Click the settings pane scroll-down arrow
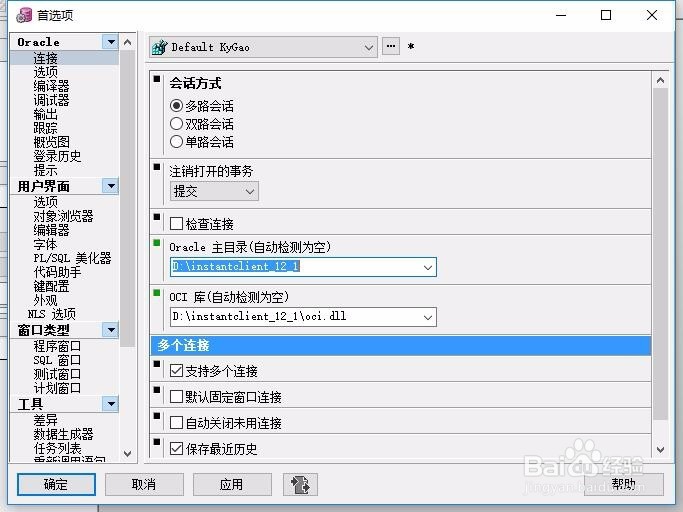This screenshot has width=683, height=512. click(660, 450)
